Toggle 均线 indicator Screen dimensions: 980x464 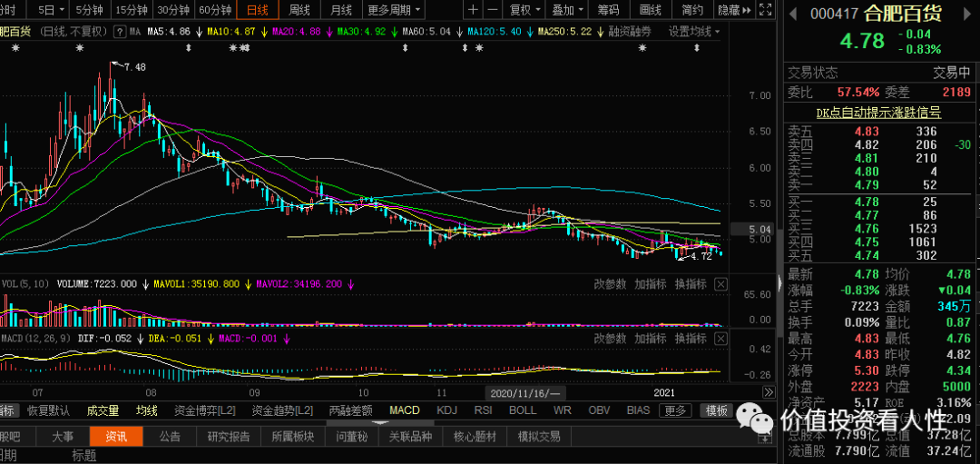[x=147, y=410]
